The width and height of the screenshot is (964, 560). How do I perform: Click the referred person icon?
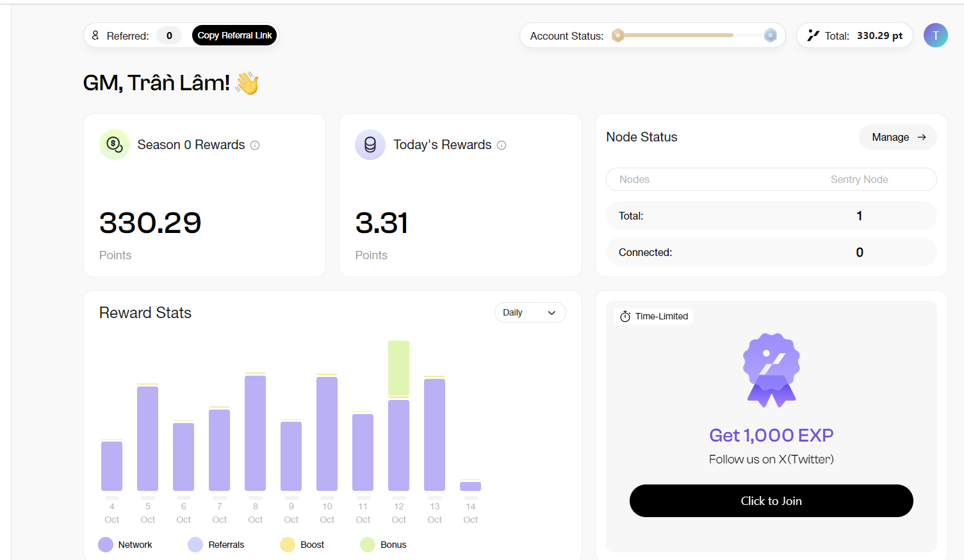click(95, 35)
